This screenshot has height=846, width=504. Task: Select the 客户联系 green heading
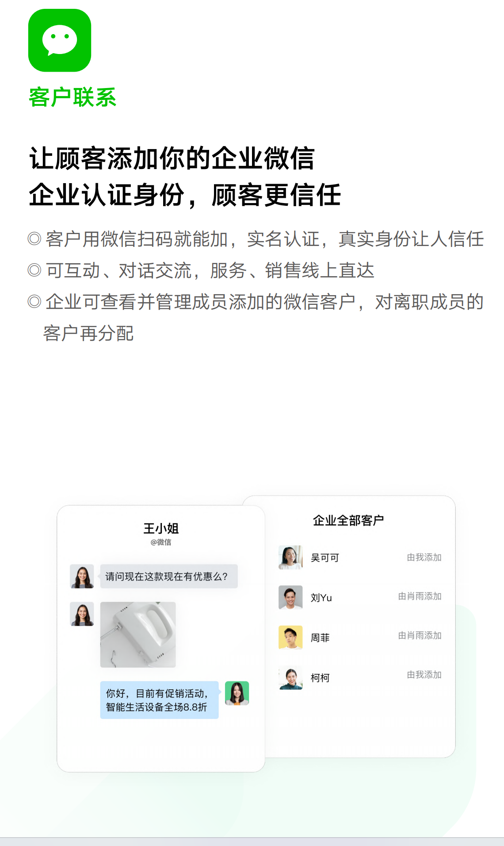[73, 97]
